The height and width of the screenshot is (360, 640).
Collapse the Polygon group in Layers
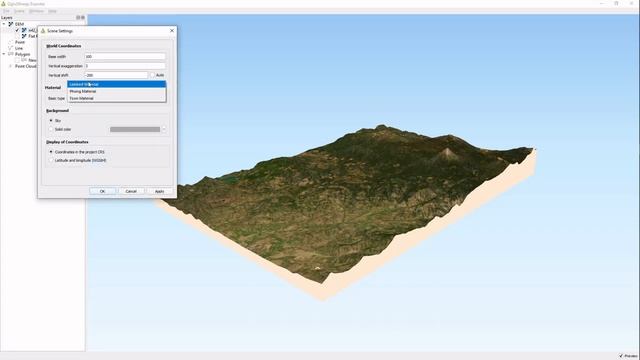pos(4,54)
